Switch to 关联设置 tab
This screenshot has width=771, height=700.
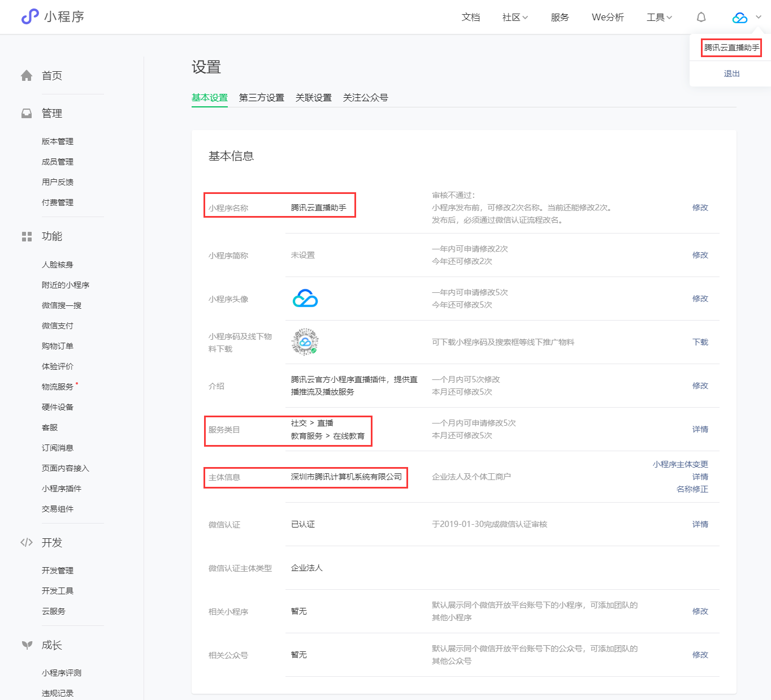314,98
